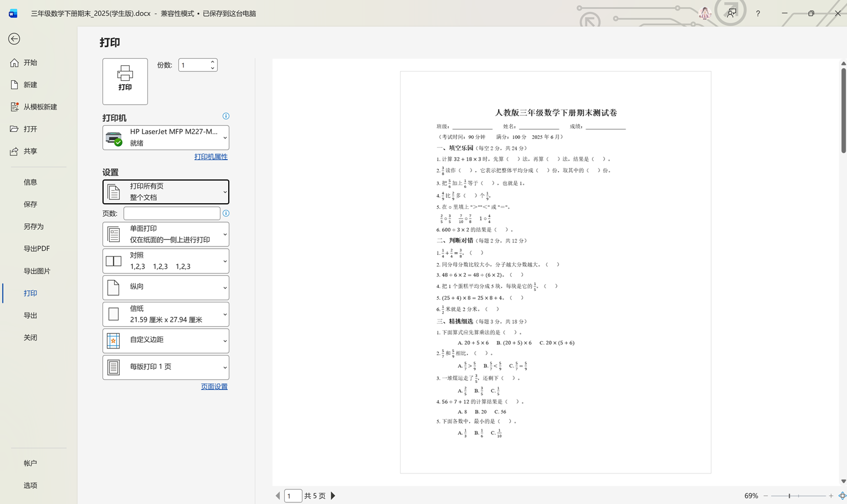Screen dimensions: 847x504
Task: Open the 纵向 orientation dropdown
Action: pyautogui.click(x=166, y=287)
